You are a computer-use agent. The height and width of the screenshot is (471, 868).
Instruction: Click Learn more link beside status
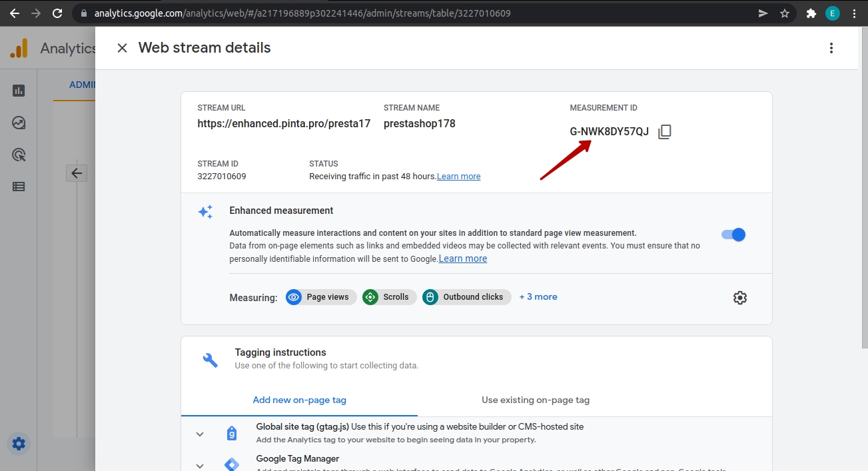point(458,177)
